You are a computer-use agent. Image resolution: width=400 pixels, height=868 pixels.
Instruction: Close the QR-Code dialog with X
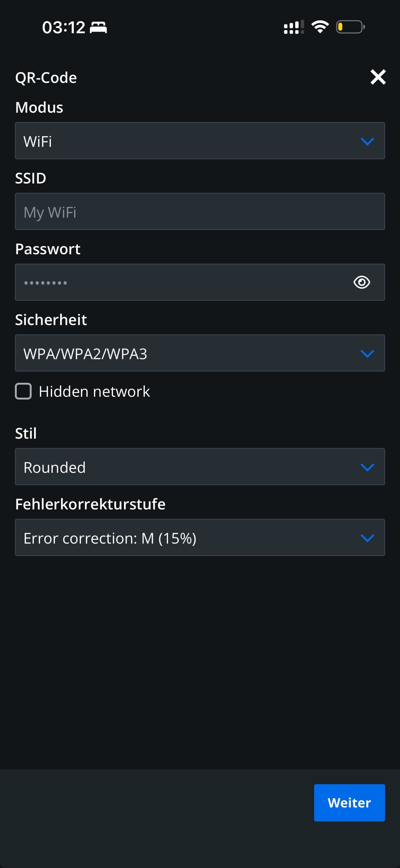click(378, 77)
